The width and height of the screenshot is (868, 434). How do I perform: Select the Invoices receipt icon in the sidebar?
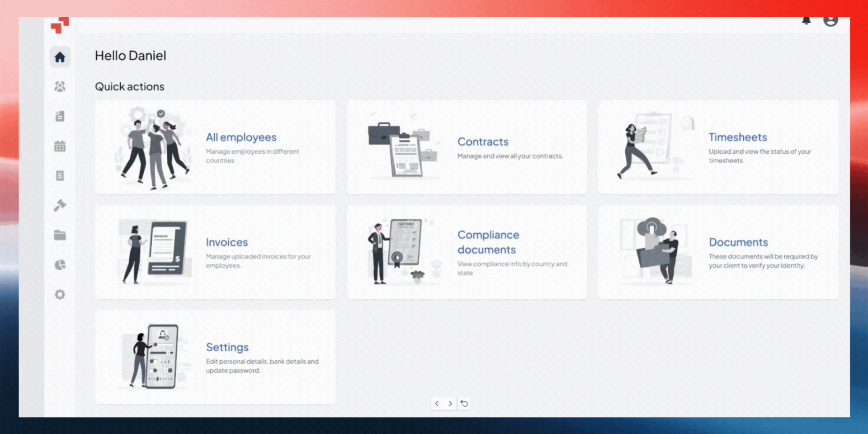pos(60,176)
